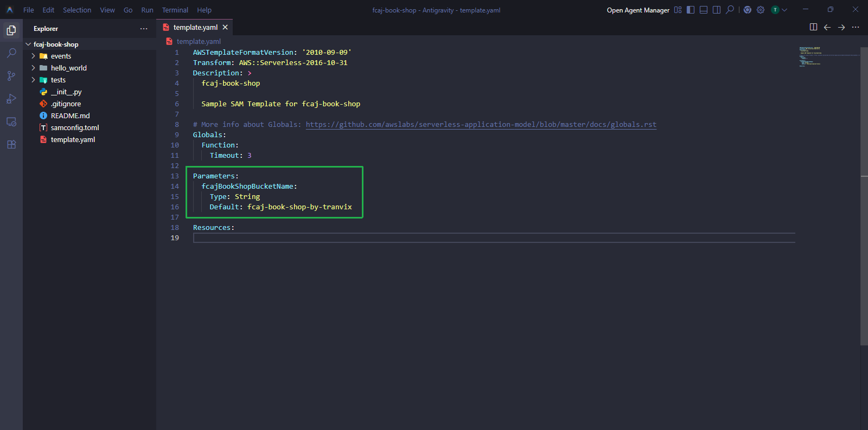Place cursor on empty line 19
Image resolution: width=868 pixels, height=430 pixels.
tap(494, 238)
